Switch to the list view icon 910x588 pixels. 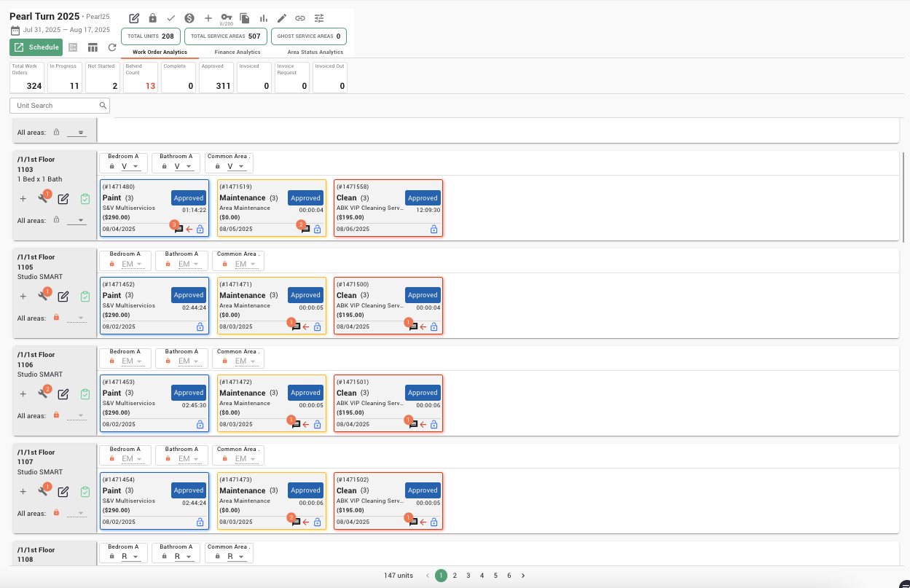pyautogui.click(x=73, y=47)
